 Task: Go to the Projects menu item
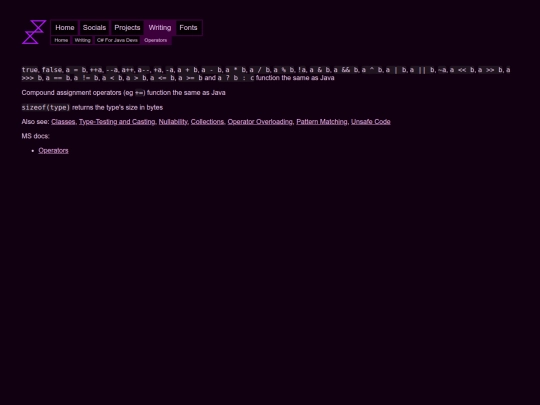point(127,28)
